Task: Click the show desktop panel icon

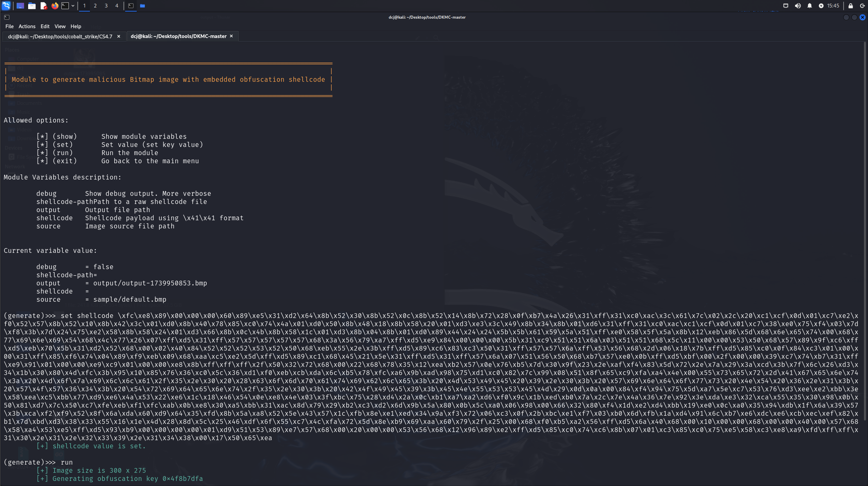Action: coord(20,6)
